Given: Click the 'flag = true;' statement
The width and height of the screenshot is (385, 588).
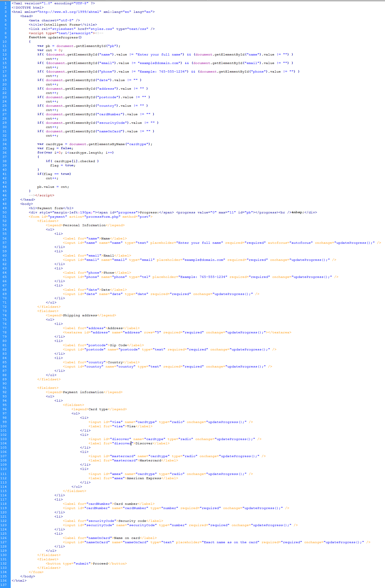Looking at the screenshot, I should pyautogui.click(x=63, y=165).
